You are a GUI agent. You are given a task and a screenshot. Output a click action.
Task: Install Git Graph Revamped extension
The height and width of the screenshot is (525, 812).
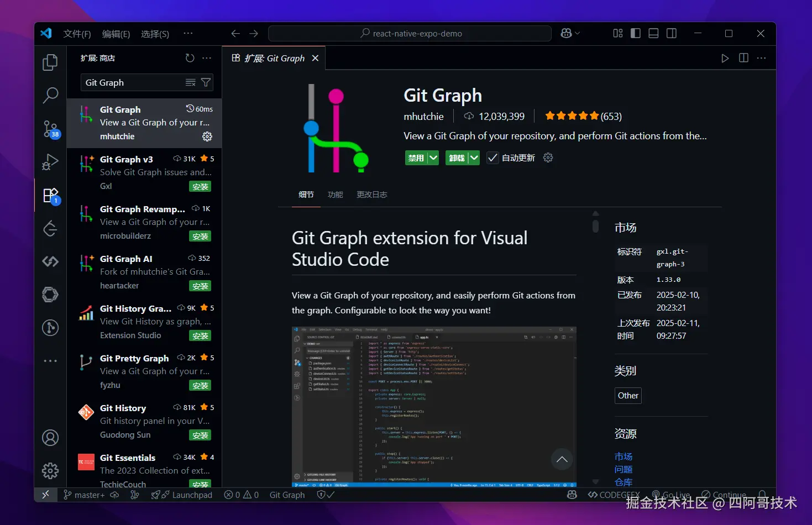pos(200,237)
